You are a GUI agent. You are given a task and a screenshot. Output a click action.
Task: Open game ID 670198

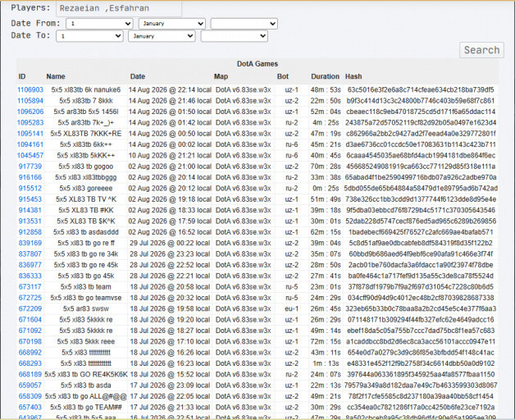[30, 341]
